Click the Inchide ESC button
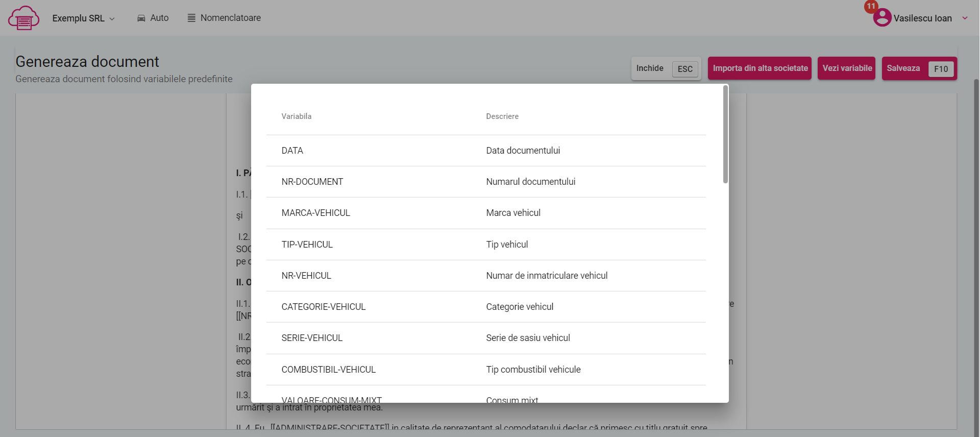The width and height of the screenshot is (980, 437). tap(667, 68)
